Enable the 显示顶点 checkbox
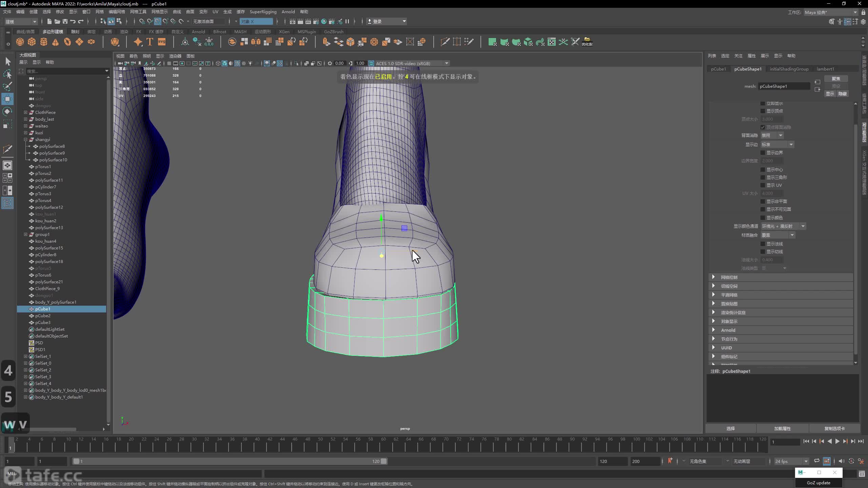The image size is (868, 488). [x=763, y=111]
